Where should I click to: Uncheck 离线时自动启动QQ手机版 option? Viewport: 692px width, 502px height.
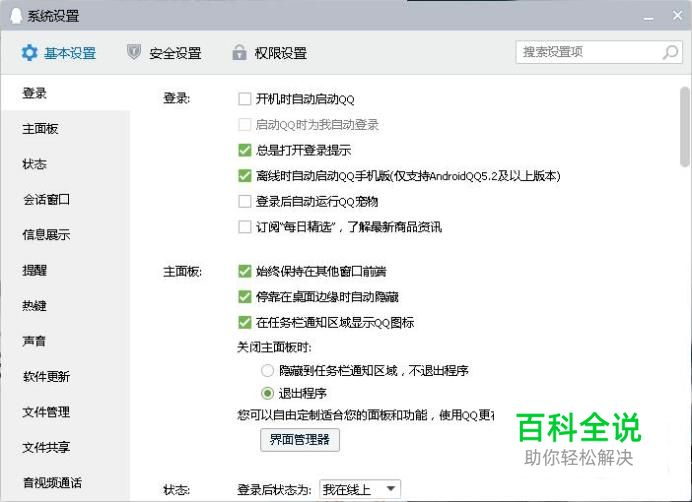pyautogui.click(x=244, y=176)
